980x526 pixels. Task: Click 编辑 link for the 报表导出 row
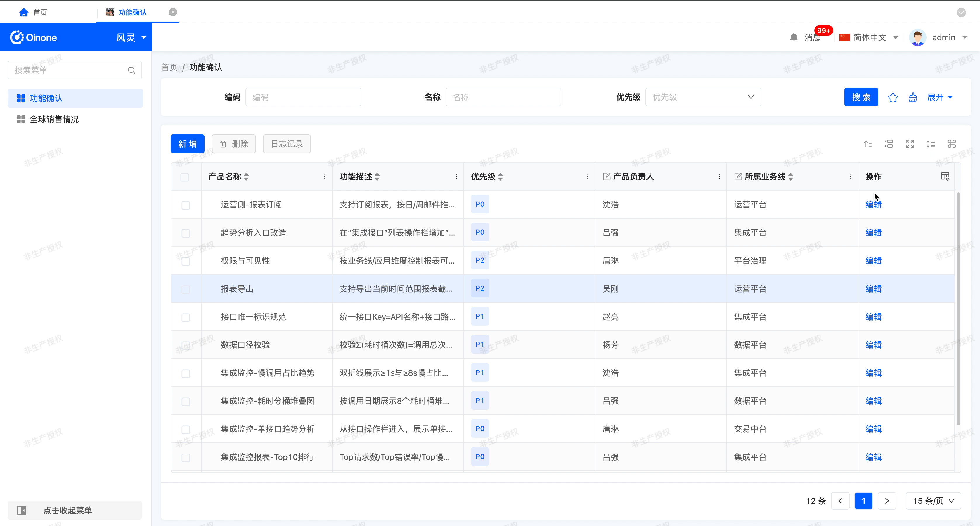tap(873, 289)
